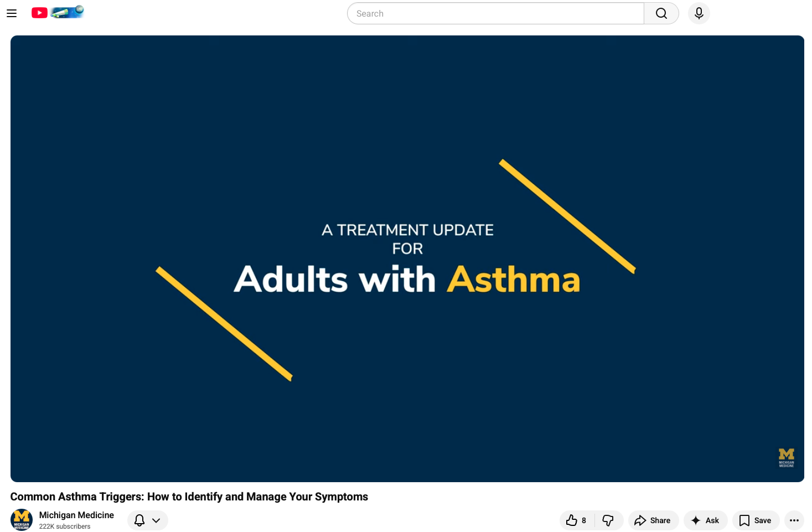Click the magnifying glass search button

pyautogui.click(x=661, y=13)
